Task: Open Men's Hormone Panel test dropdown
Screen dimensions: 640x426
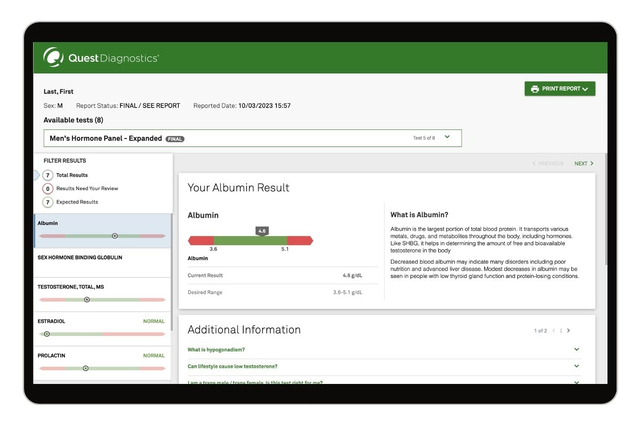Action: (447, 137)
